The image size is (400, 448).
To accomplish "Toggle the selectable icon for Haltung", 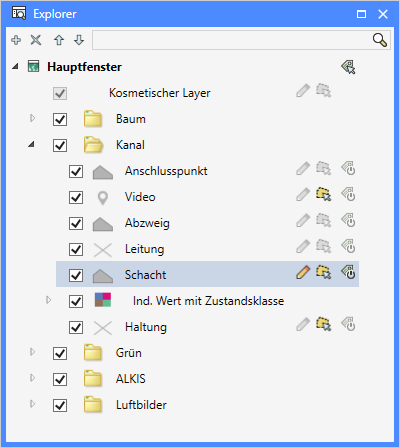I will pyautogui.click(x=323, y=325).
